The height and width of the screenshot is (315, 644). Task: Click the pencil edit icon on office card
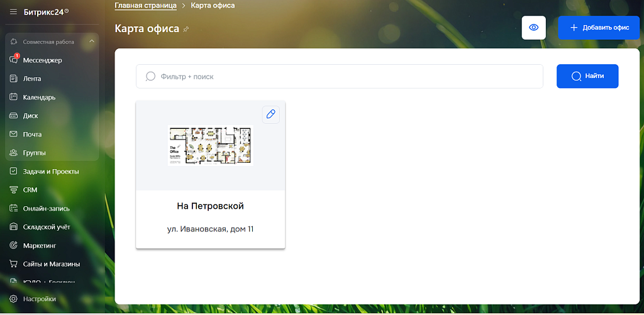pos(270,114)
